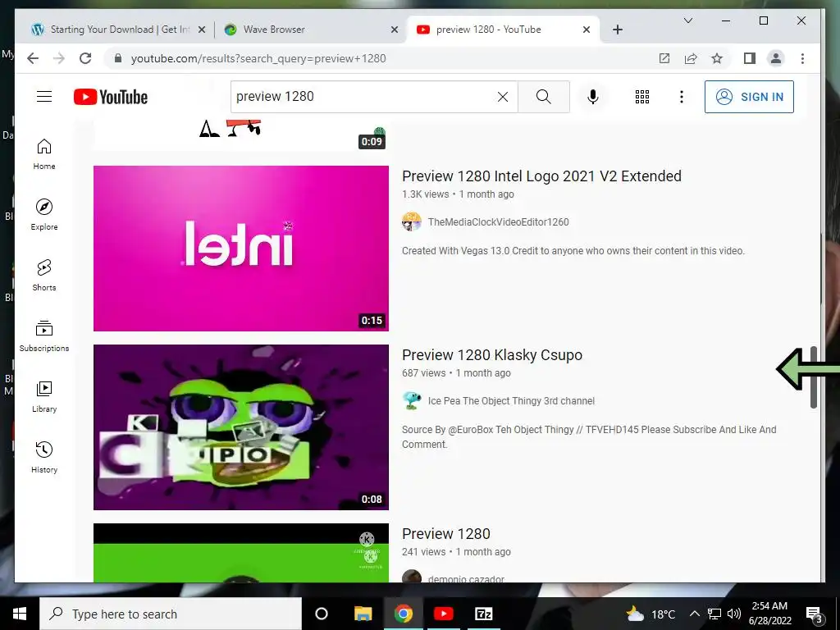Open History in the sidebar

[x=44, y=457]
